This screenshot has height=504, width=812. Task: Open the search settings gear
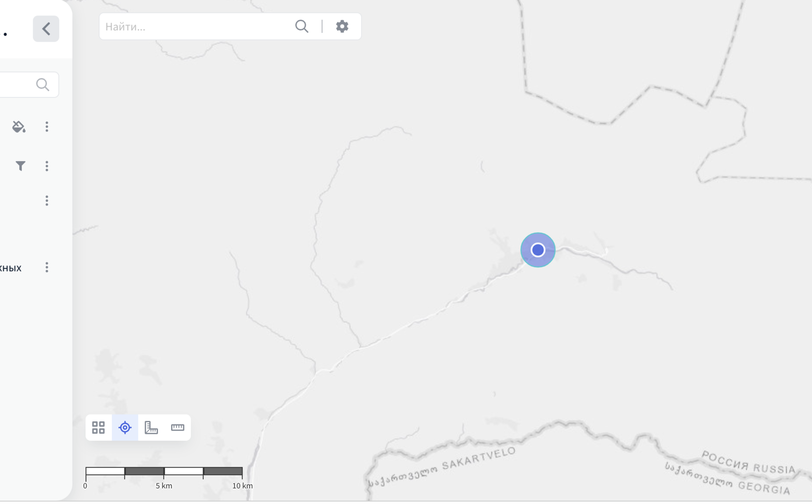[342, 26]
